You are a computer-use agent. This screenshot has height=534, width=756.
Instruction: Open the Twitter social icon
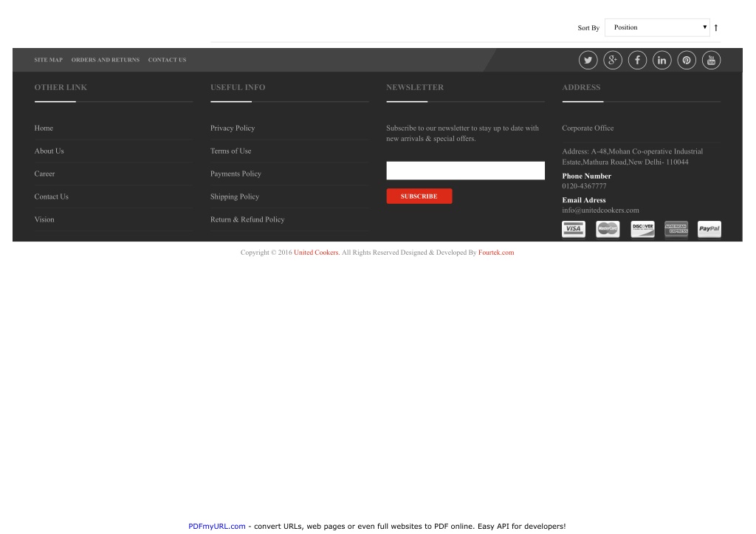(588, 61)
